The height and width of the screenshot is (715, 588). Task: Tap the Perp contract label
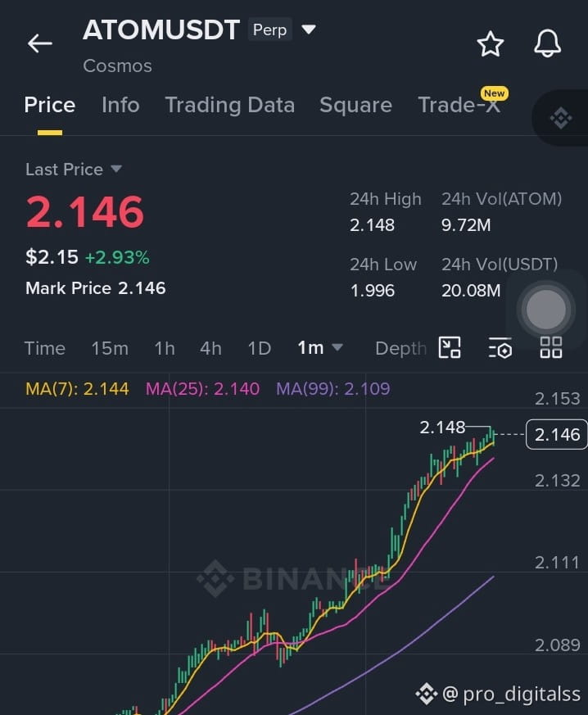pos(270,29)
